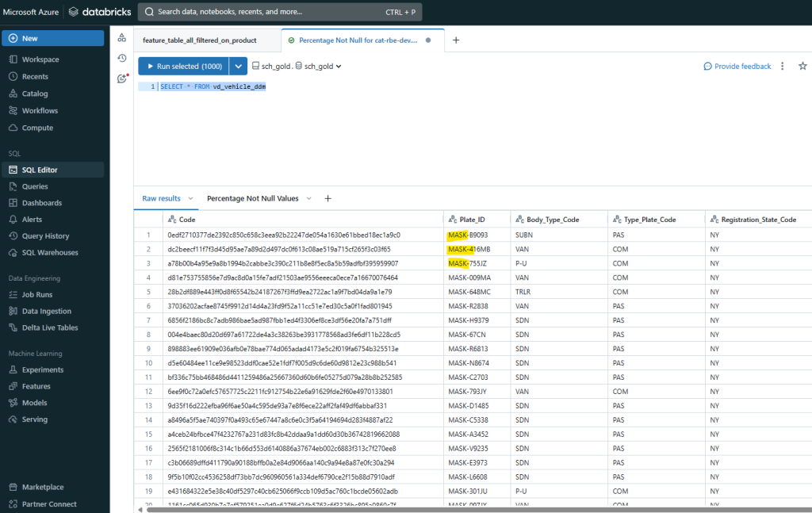Open the history clock icon beside editor
The height and width of the screenshot is (513, 812).
121,58
